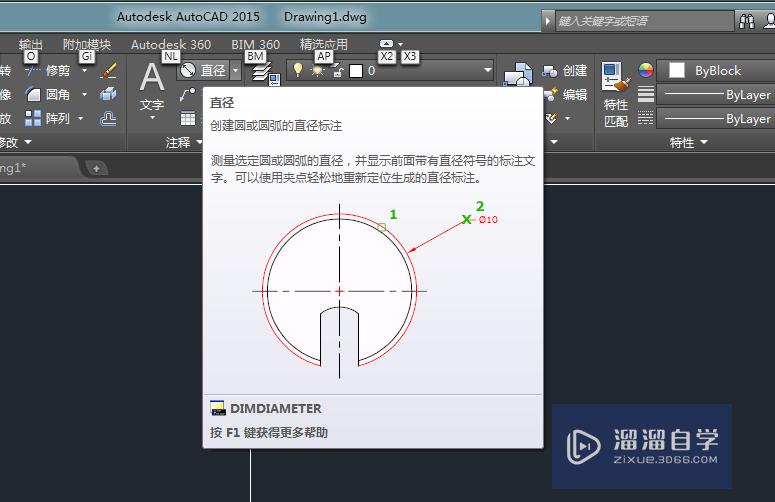The height and width of the screenshot is (502, 775).
Task: Select the Fillet (圆角) tool
Action: [48, 94]
